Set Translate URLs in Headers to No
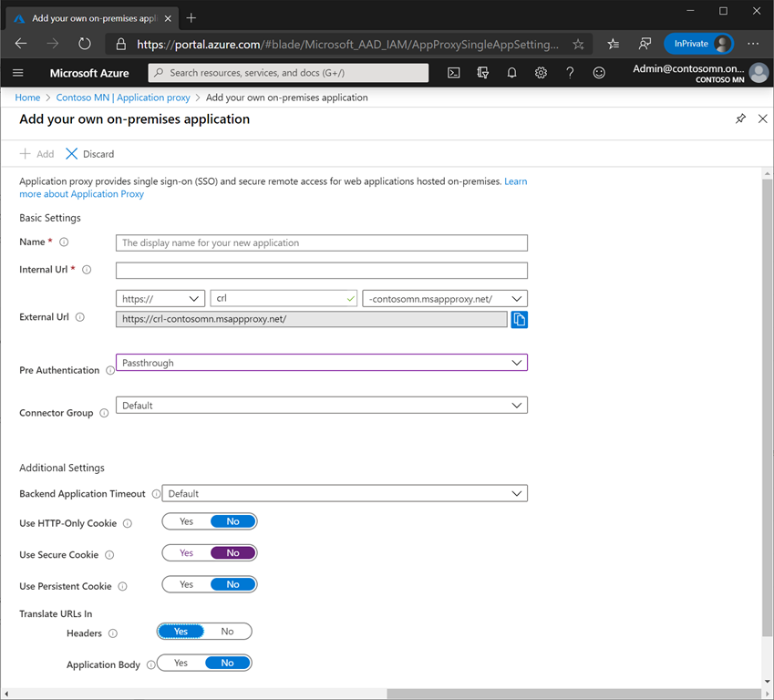This screenshot has width=774, height=700. [x=227, y=631]
